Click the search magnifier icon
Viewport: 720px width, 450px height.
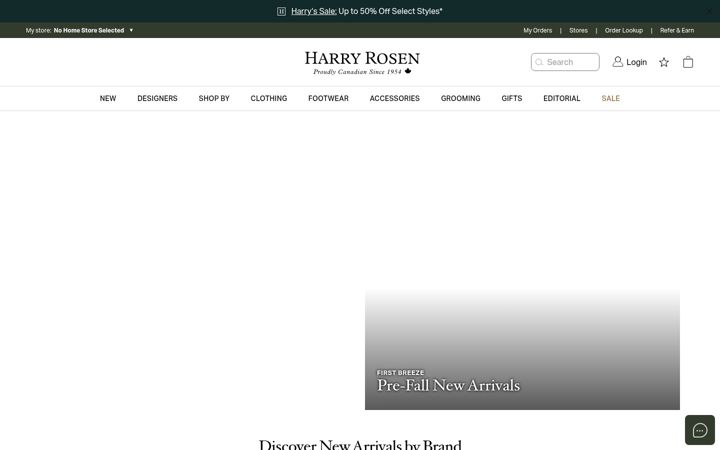point(539,62)
